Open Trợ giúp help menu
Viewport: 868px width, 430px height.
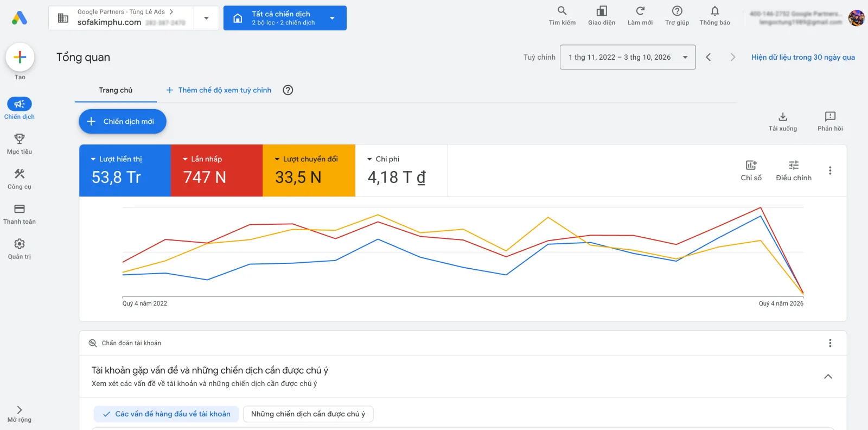(x=677, y=16)
